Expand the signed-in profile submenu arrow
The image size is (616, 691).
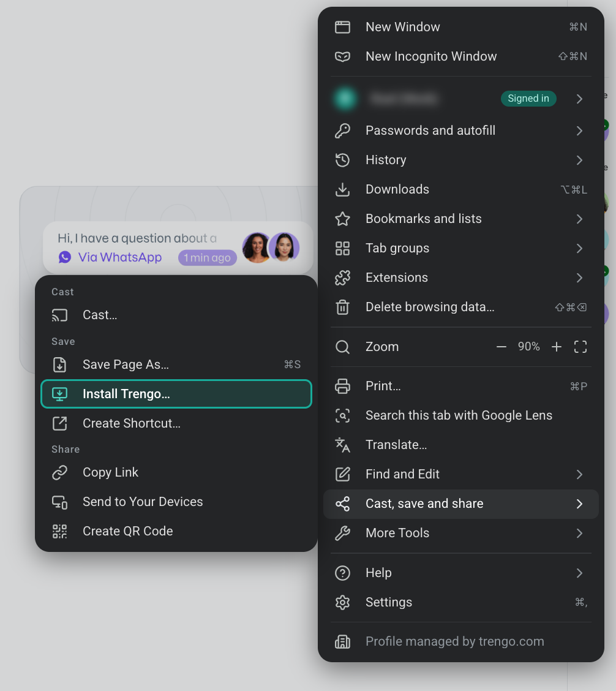point(579,99)
